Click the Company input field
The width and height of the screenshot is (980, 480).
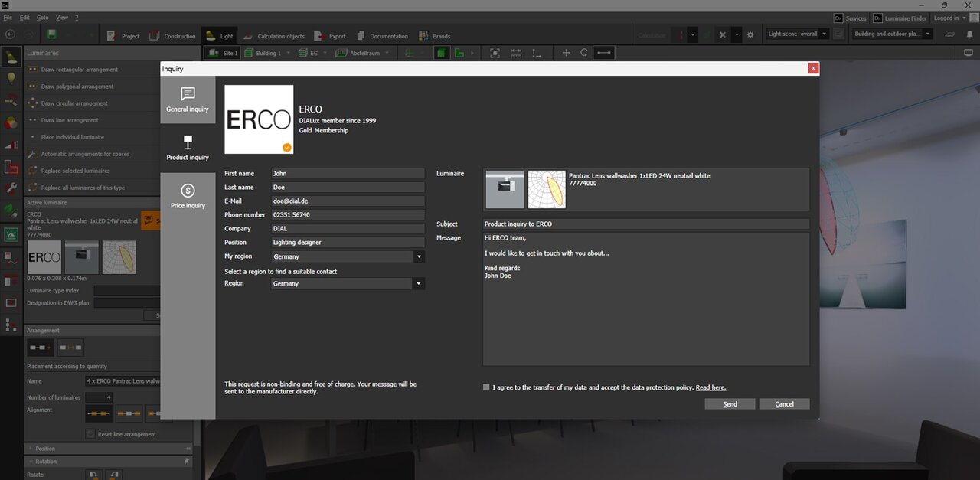348,229
